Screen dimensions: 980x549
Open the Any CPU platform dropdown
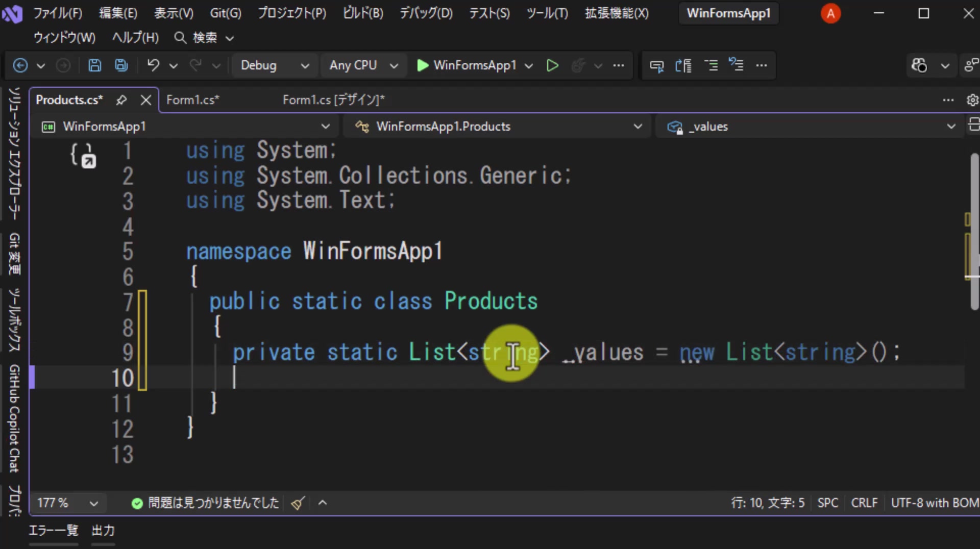pyautogui.click(x=364, y=65)
